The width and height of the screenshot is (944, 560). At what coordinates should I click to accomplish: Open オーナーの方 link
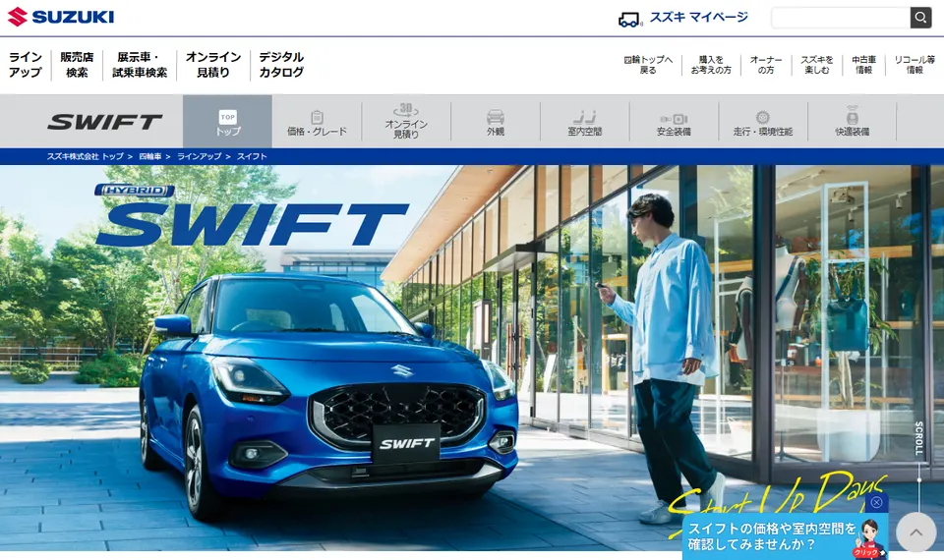766,65
